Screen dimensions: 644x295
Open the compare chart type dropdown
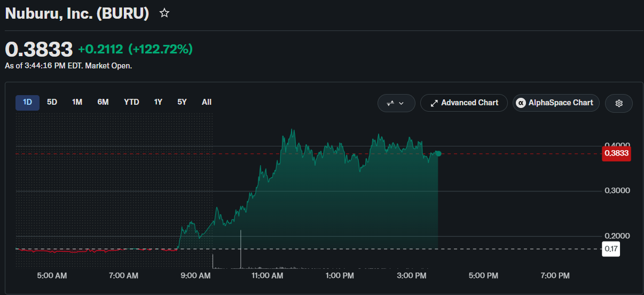[x=396, y=103]
